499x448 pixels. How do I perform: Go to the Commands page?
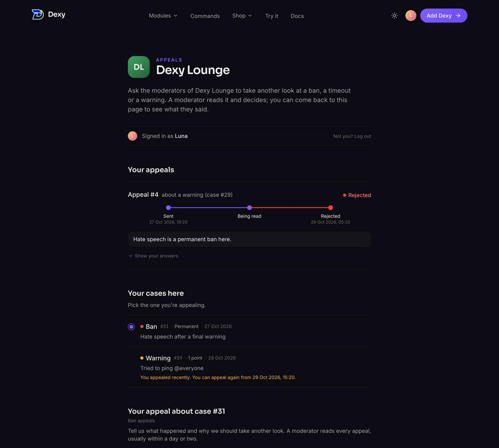[x=205, y=16]
